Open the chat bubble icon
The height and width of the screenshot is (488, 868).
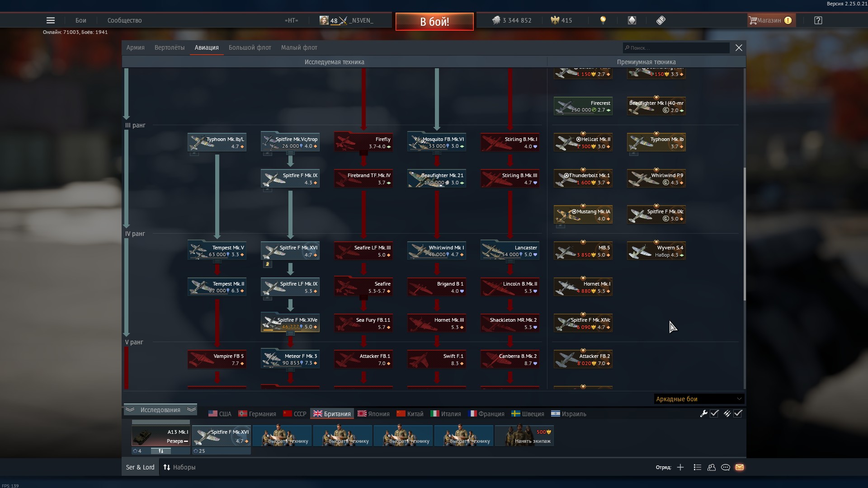point(726,467)
